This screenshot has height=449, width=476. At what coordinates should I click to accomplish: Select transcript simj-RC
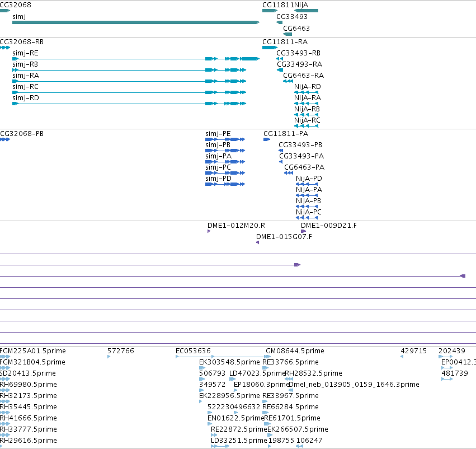[x=129, y=92]
